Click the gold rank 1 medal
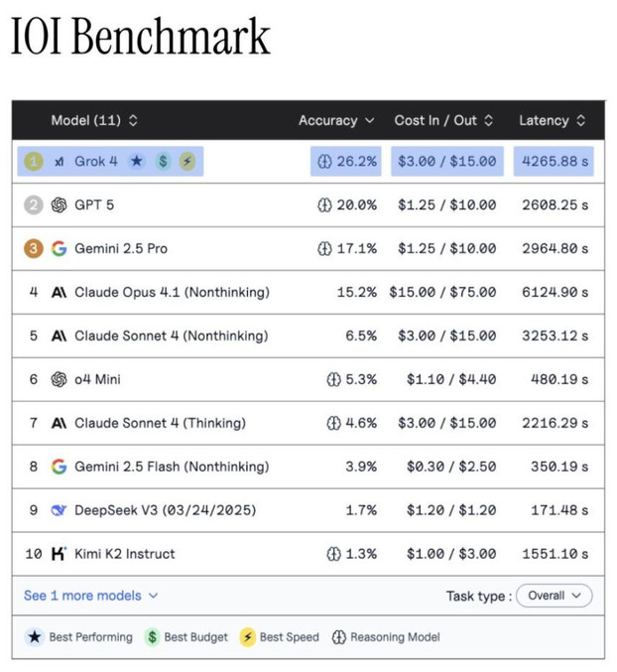Screen dimensions: 617x672 click(x=34, y=161)
